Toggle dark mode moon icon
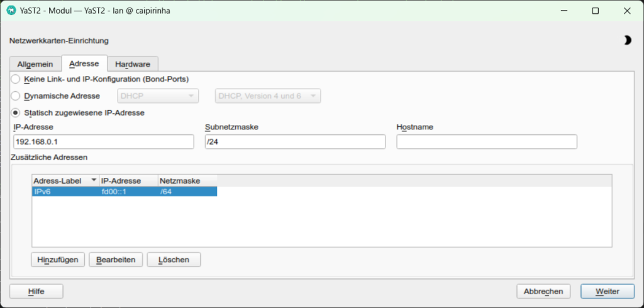 [627, 40]
